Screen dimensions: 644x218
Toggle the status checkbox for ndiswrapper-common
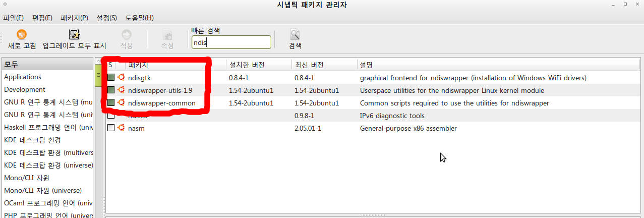111,103
